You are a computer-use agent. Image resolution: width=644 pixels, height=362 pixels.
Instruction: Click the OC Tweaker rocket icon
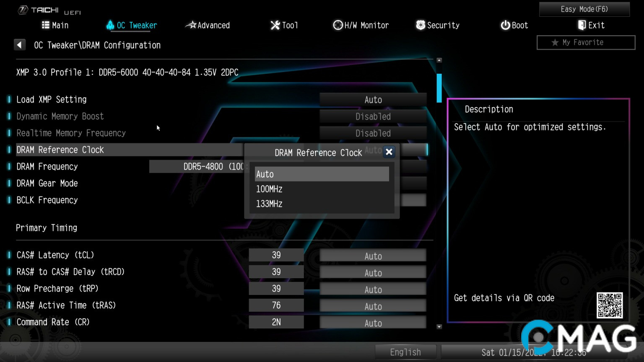[110, 25]
